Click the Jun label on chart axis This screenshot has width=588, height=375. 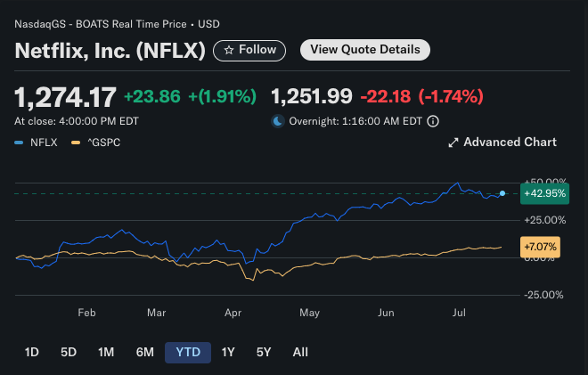(x=386, y=313)
